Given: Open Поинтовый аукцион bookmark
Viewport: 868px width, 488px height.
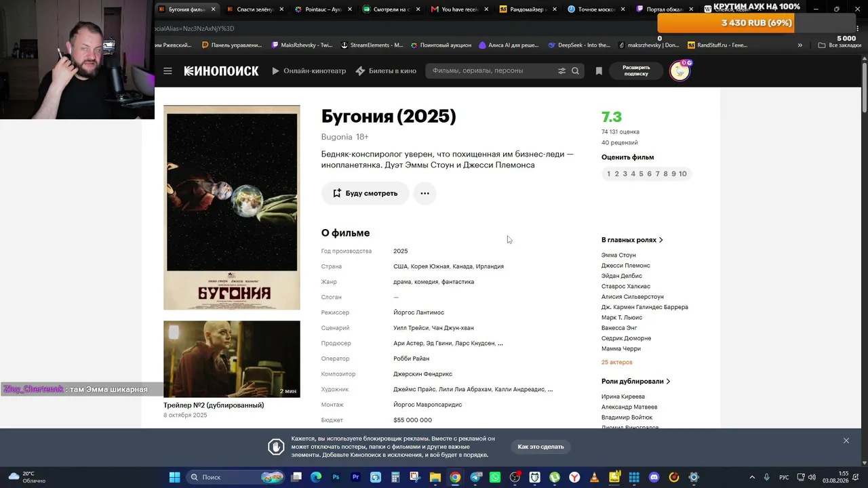Looking at the screenshot, I should (x=441, y=45).
